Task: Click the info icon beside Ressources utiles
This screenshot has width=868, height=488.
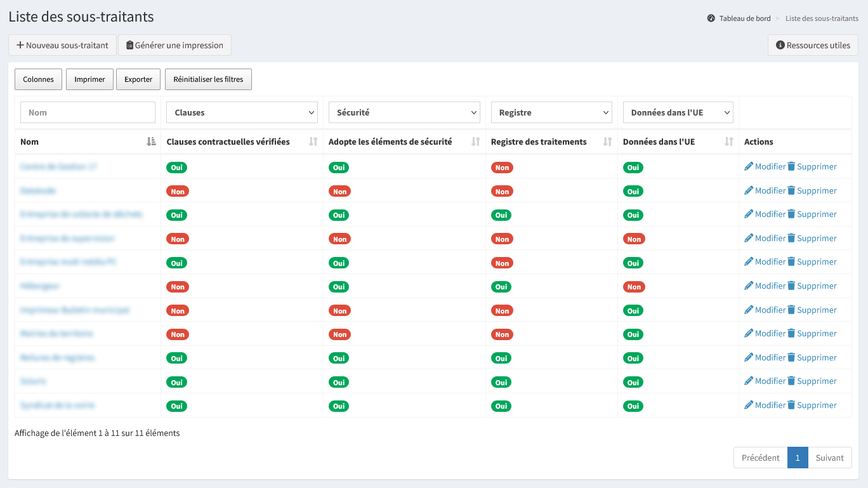Action: (x=780, y=46)
